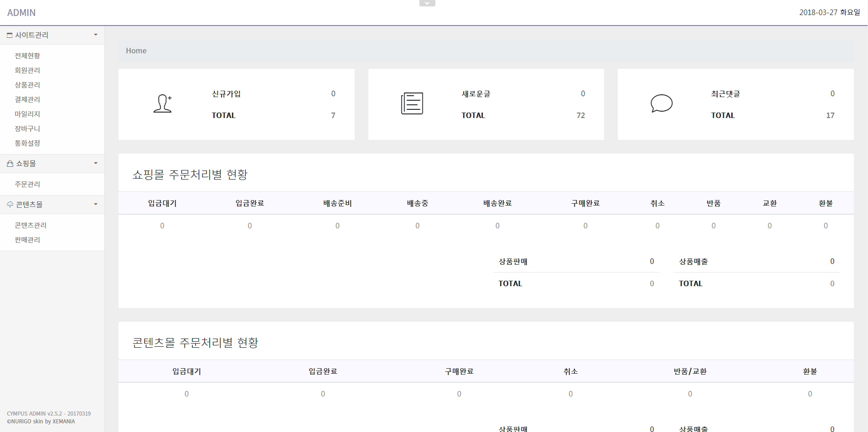The height and width of the screenshot is (432, 868).
Task: Click the date 2018-03-27 화요일
Action: pos(830,12)
